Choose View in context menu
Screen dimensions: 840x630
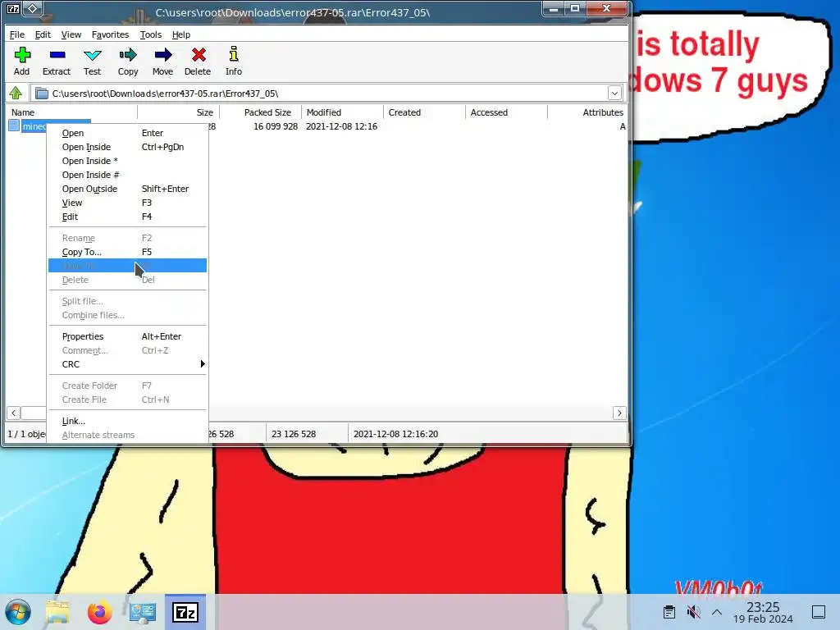(x=127, y=203)
